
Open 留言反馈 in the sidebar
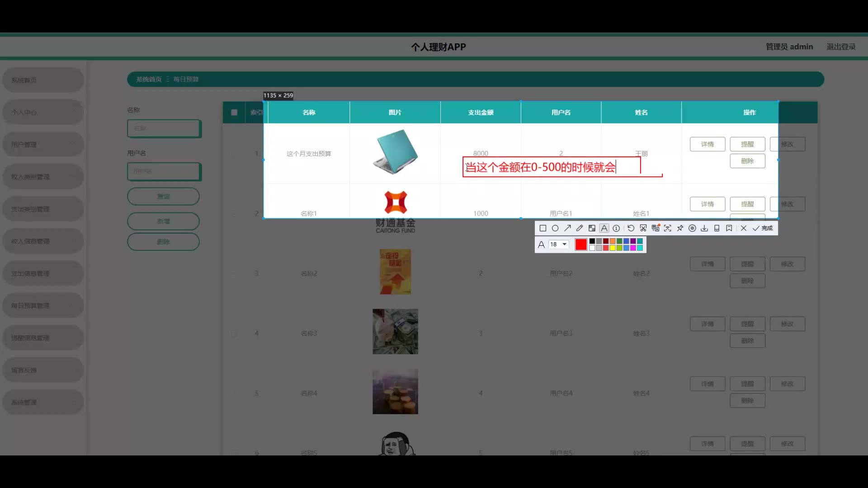coord(43,370)
